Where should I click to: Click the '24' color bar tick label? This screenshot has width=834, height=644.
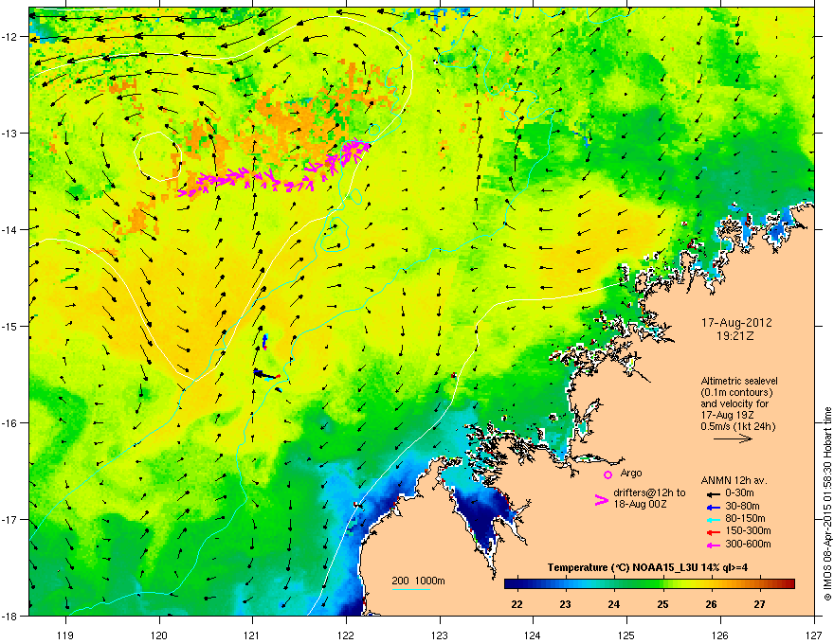614,604
